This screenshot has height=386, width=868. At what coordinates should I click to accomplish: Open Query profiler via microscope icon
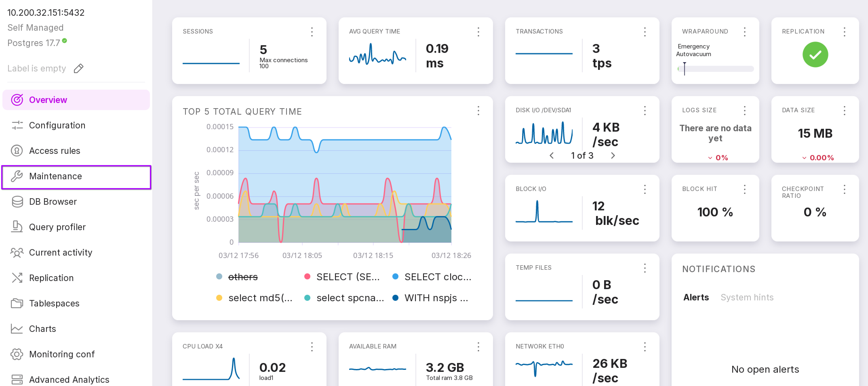pos(17,227)
